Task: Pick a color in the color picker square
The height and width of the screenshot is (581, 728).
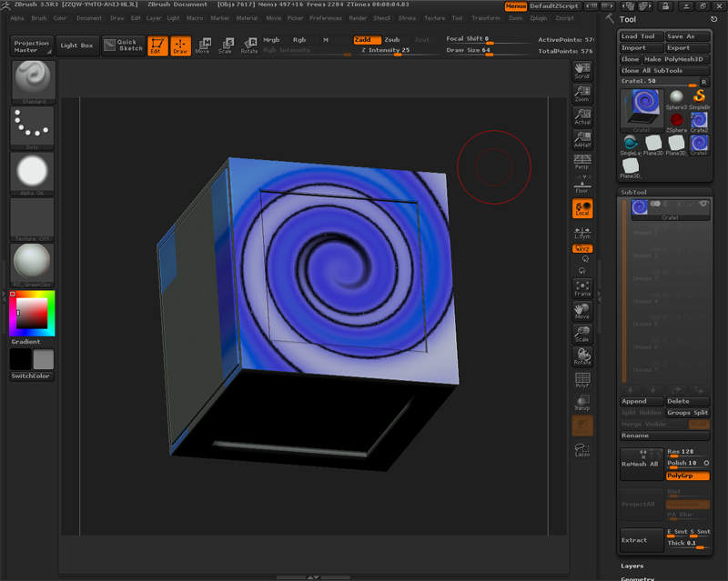Action: (32, 314)
